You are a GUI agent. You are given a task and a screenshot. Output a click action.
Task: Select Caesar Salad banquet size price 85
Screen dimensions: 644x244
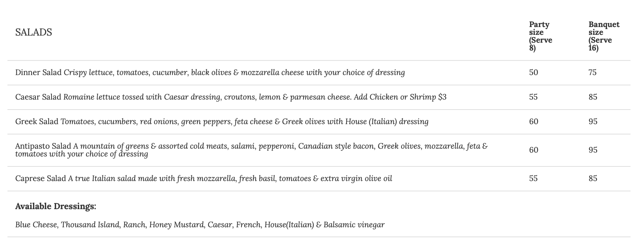coord(593,97)
